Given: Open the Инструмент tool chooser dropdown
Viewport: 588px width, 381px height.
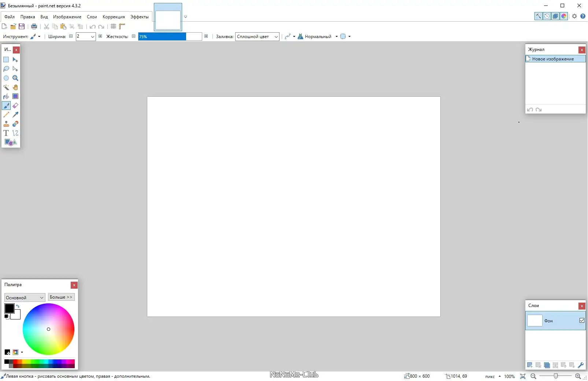Looking at the screenshot, I should point(35,37).
